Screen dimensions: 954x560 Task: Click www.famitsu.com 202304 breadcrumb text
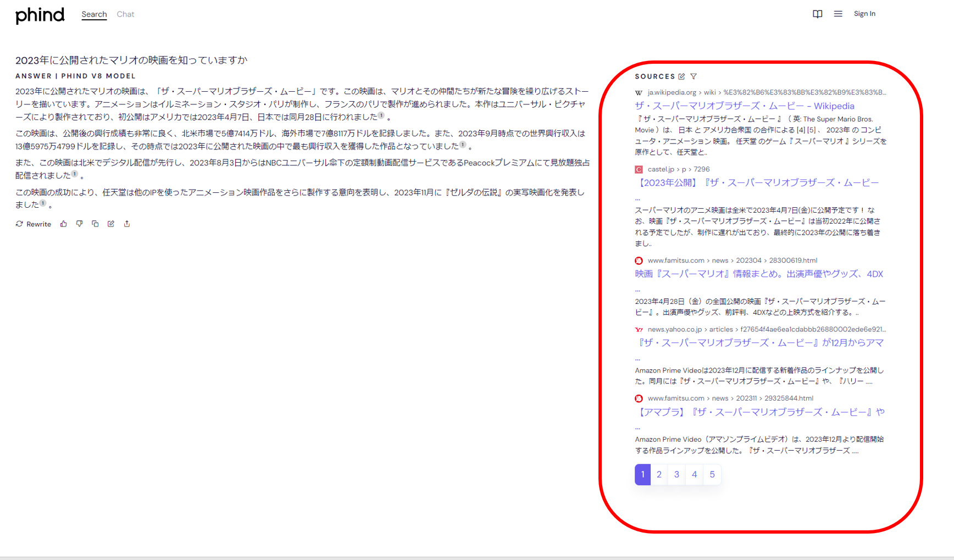[733, 260]
